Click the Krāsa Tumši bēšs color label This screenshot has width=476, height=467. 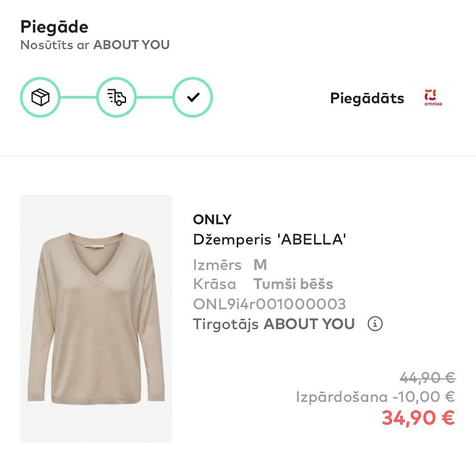[263, 284]
